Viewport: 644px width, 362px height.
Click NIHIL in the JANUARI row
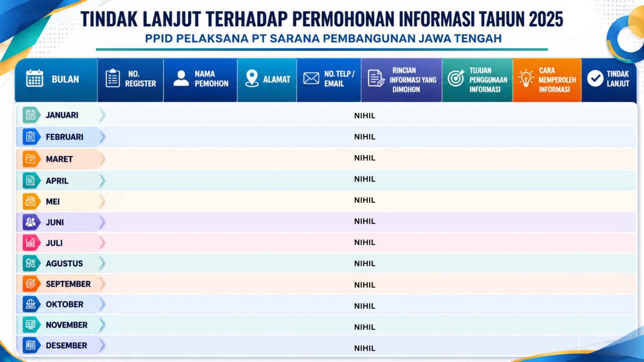pyautogui.click(x=365, y=116)
